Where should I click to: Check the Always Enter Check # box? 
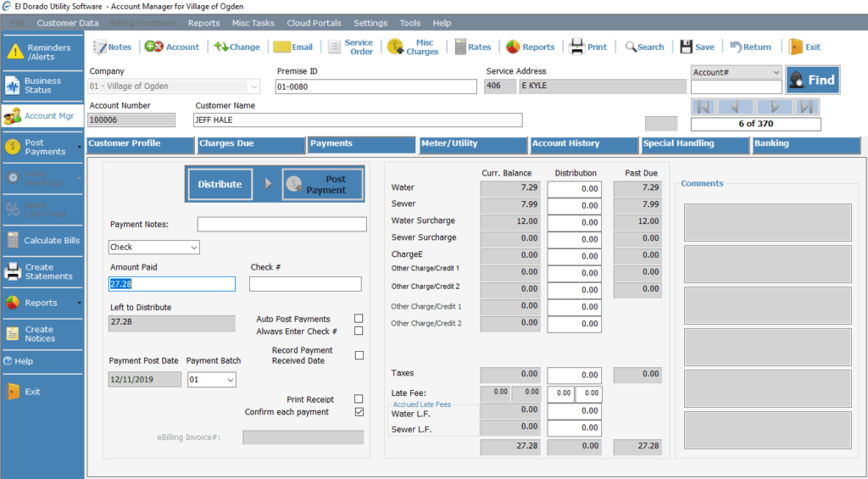(359, 331)
